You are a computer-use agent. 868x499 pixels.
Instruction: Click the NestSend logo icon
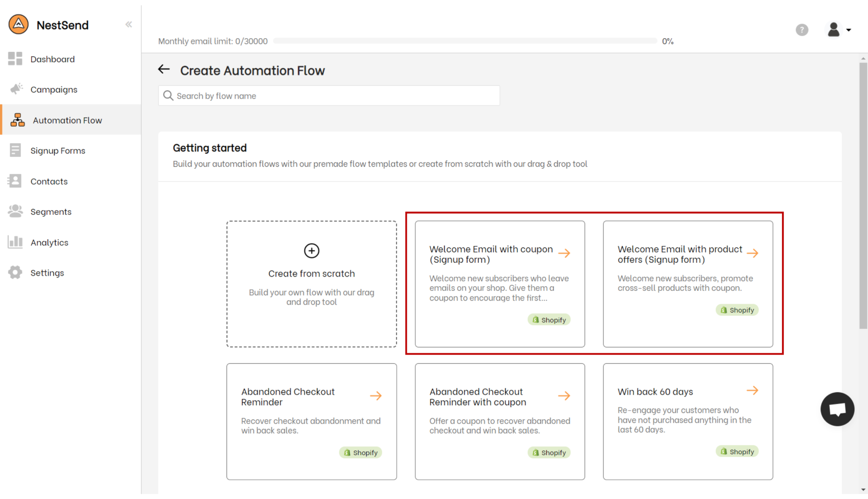coord(19,24)
